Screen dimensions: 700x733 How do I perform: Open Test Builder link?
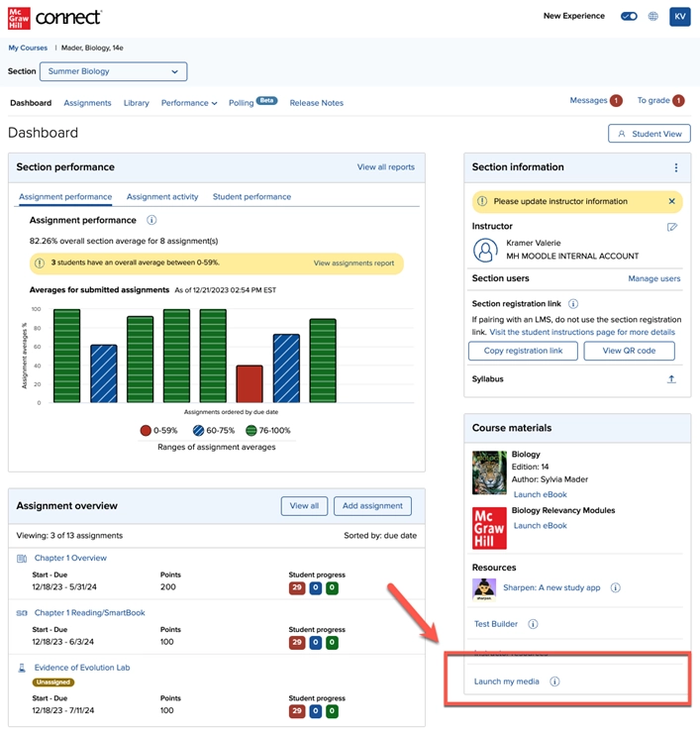[496, 624]
